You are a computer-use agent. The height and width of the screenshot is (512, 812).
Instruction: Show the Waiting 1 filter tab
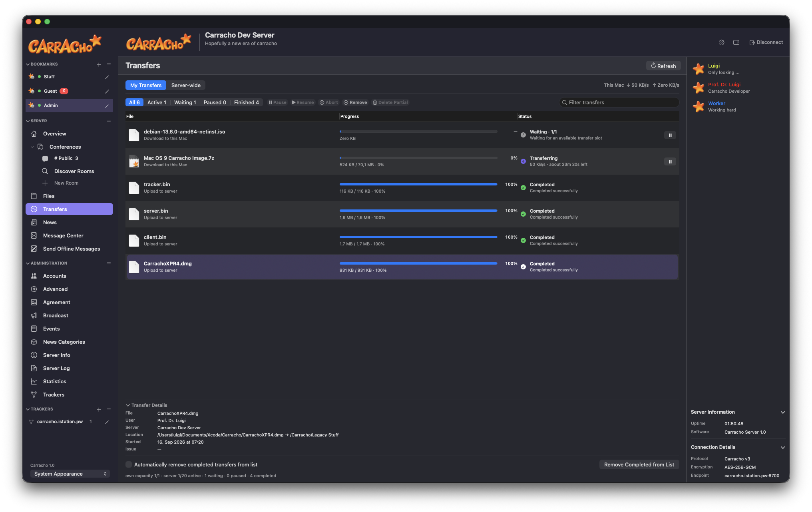pyautogui.click(x=185, y=102)
